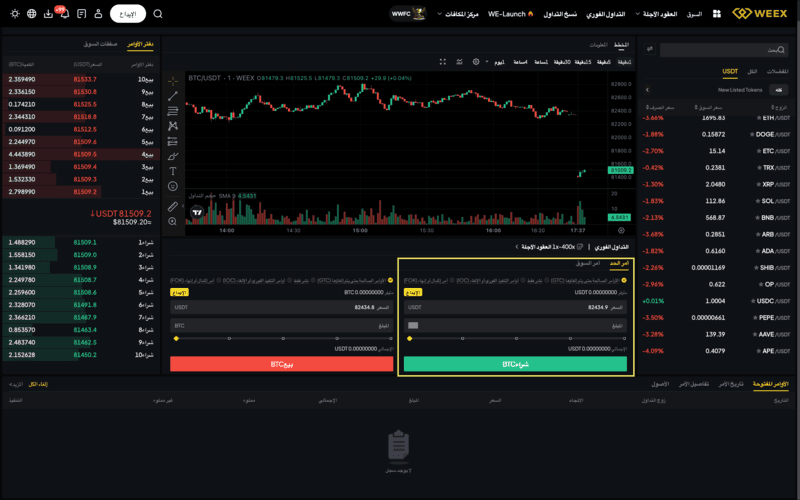
Task: Open chart scale settings gear at bottom right
Action: tap(621, 231)
